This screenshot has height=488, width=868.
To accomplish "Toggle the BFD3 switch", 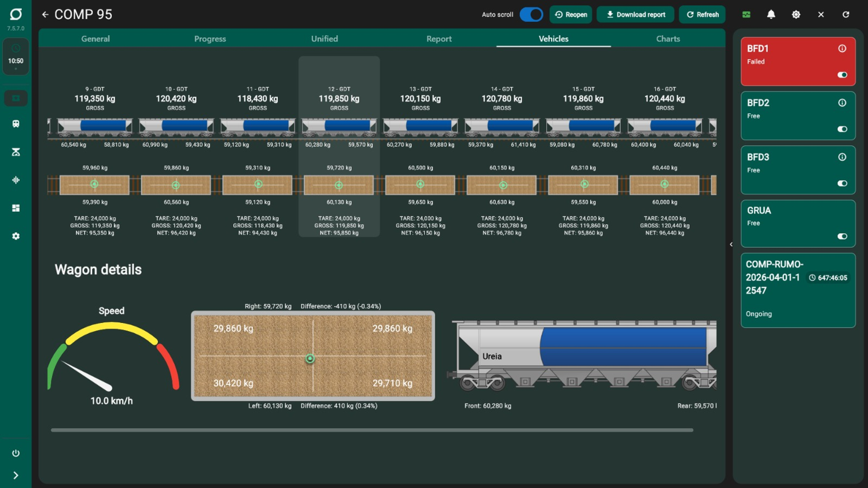I will click(x=843, y=184).
